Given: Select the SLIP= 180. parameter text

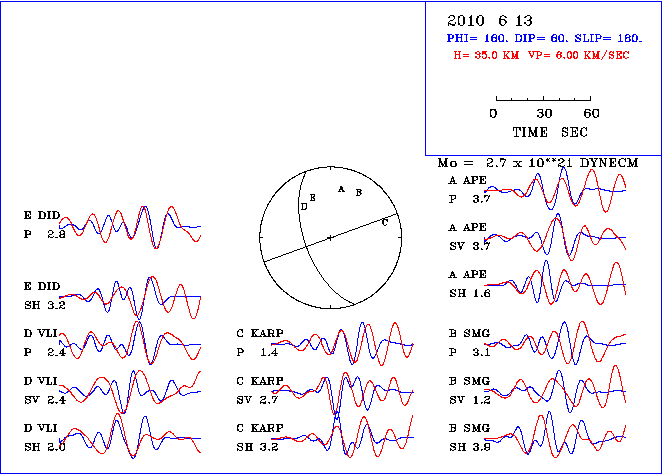Looking at the screenshot, I should pos(608,38).
